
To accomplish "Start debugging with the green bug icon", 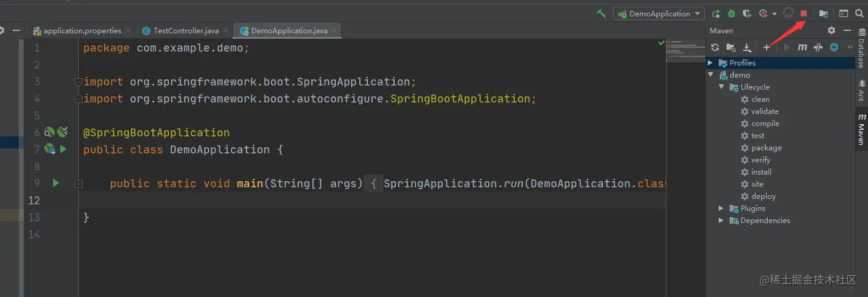I will pyautogui.click(x=732, y=13).
